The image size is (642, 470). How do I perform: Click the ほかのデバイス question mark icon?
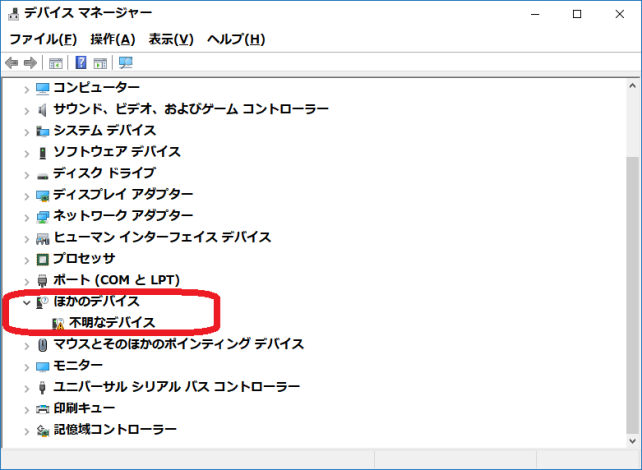pos(43,302)
